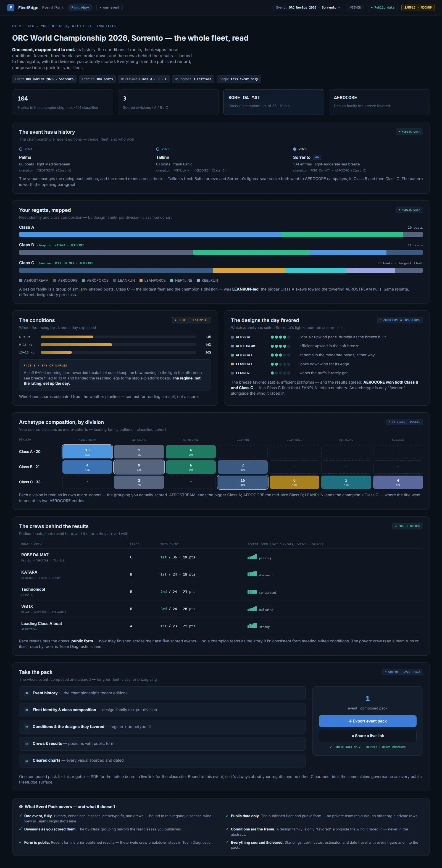This screenshot has height=868, width=442.
Task: Click the icon next to Fleet identity & class composition
Action: (x=27, y=710)
